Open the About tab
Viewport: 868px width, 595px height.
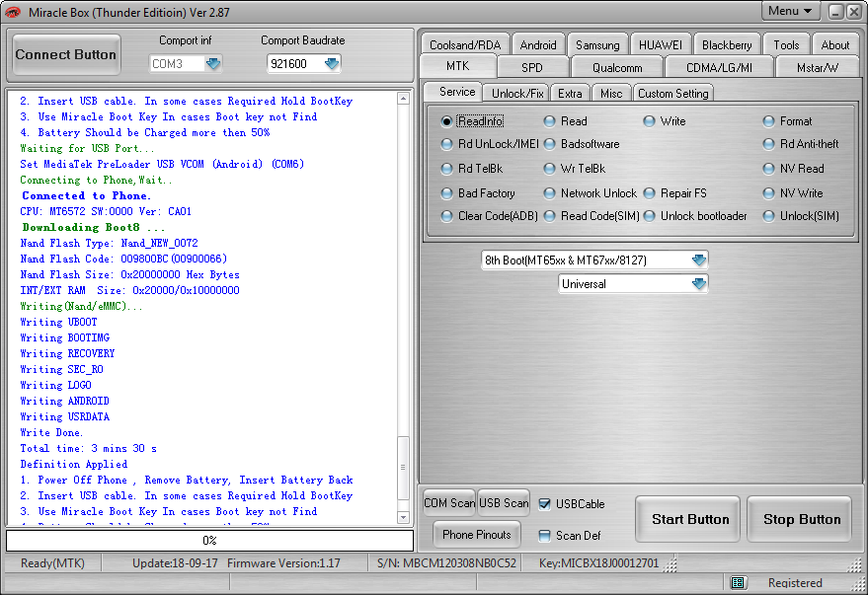pyautogui.click(x=834, y=44)
